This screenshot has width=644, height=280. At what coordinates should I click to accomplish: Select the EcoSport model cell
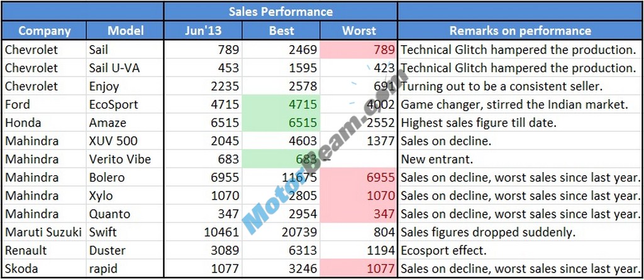[125, 104]
